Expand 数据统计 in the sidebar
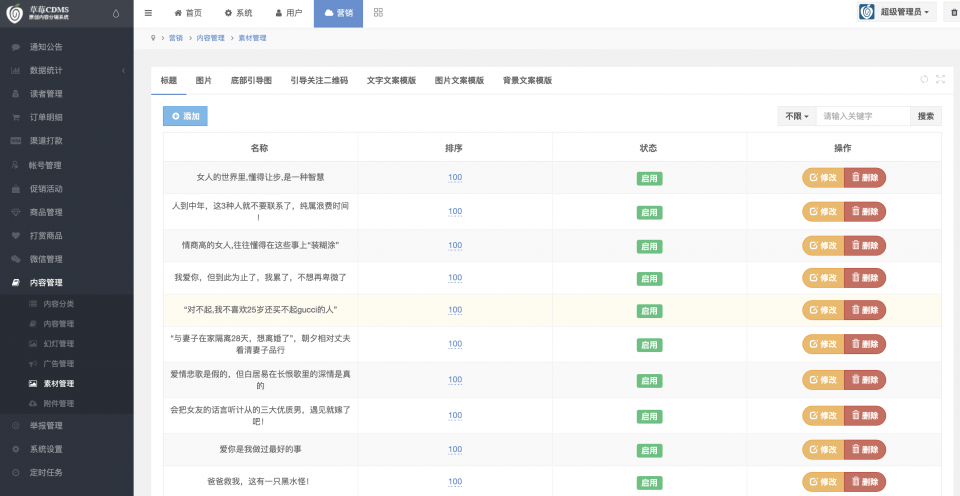 tap(66, 70)
